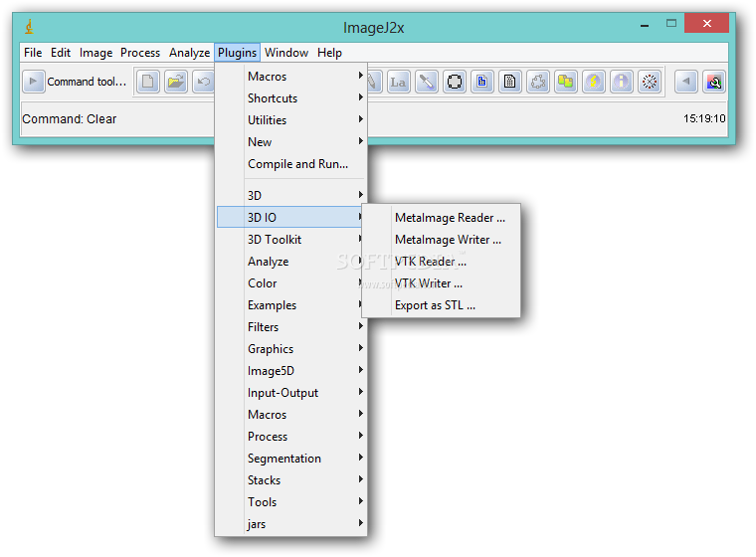This screenshot has width=756, height=557.
Task: Expand the Input-Output submenu
Action: [290, 393]
